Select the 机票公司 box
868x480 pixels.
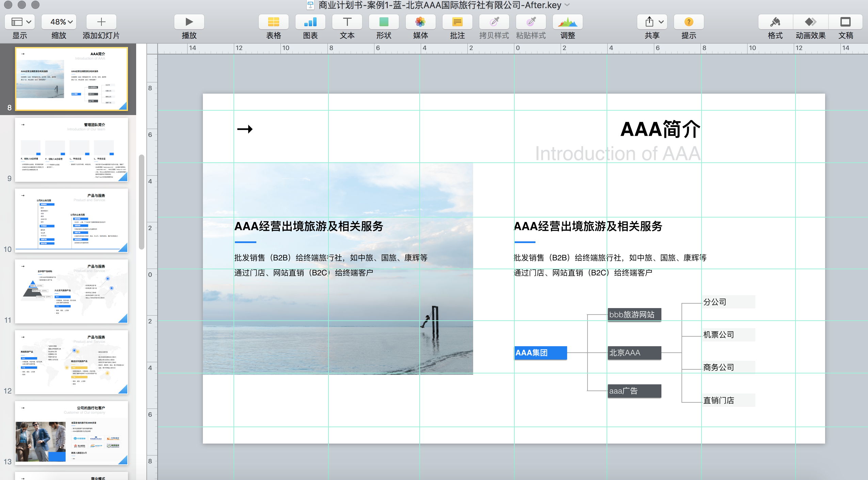tap(728, 335)
